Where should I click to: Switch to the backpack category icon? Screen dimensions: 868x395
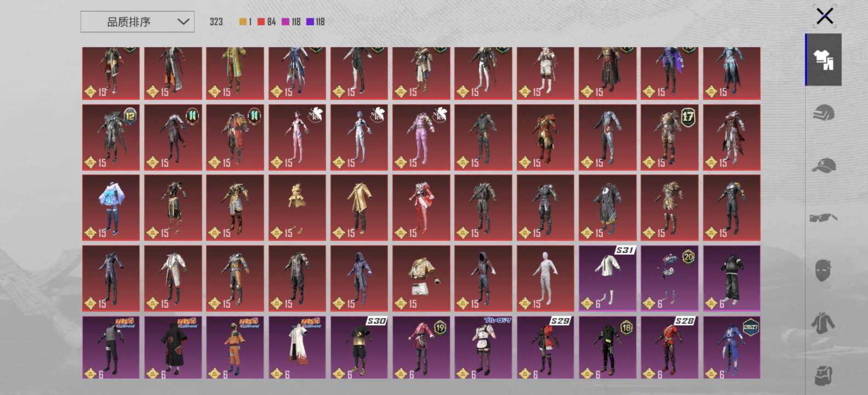pyautogui.click(x=824, y=375)
